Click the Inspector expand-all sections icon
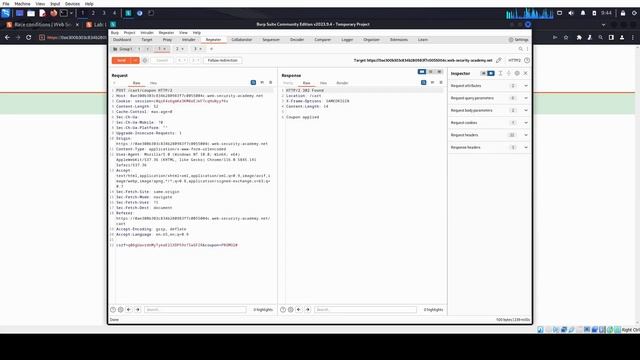 click(500, 73)
